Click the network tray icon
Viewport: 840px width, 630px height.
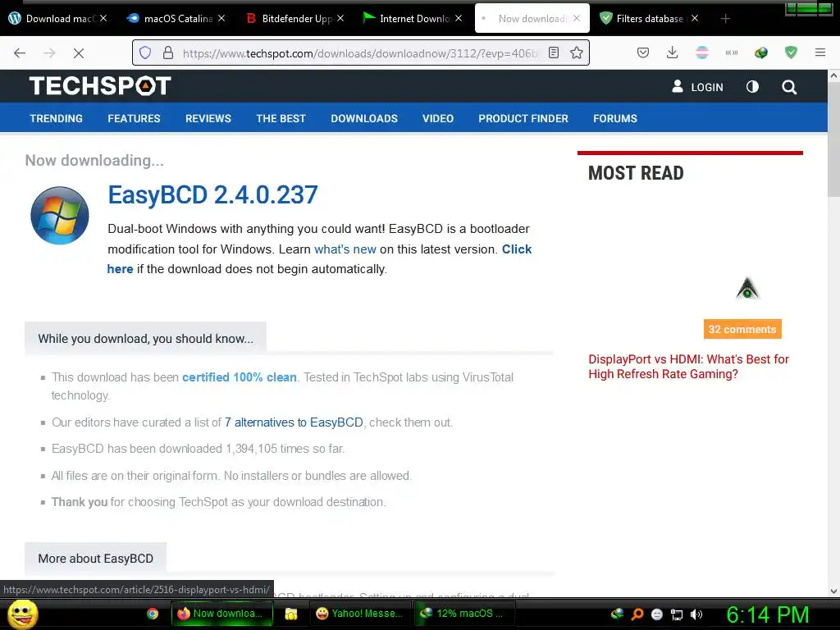coord(677,614)
